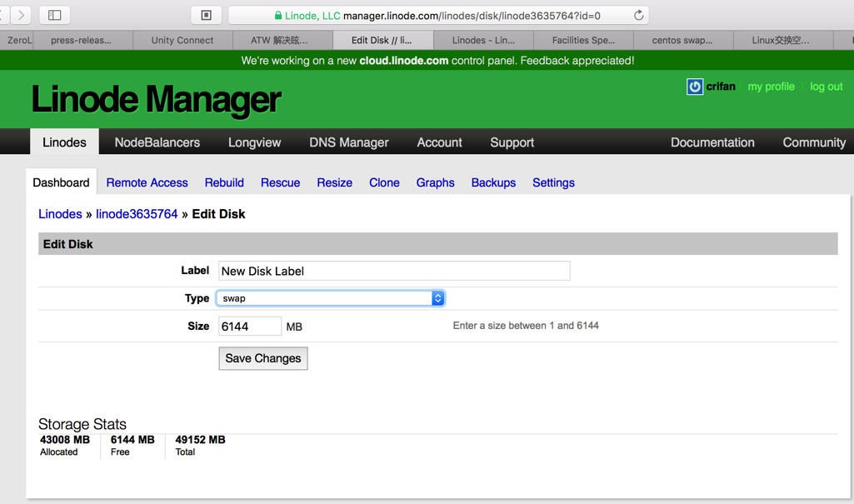Reload the page with the refresh icon
This screenshot has width=854, height=504.
638,15
